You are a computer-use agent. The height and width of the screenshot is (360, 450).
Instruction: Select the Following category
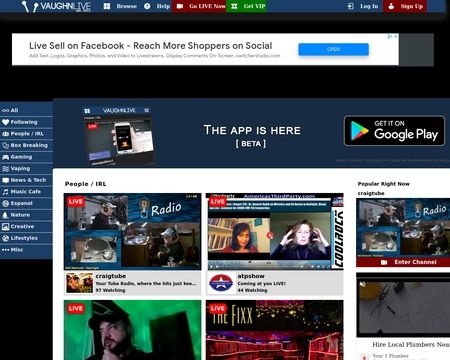point(26,122)
